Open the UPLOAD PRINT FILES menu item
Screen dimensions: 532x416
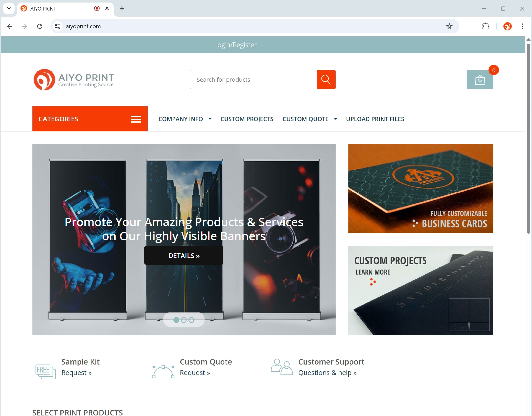coord(375,119)
